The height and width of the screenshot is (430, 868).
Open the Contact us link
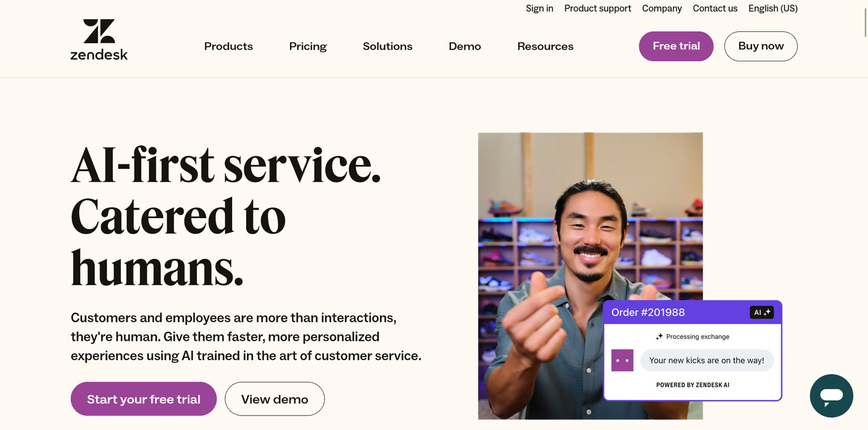[715, 8]
